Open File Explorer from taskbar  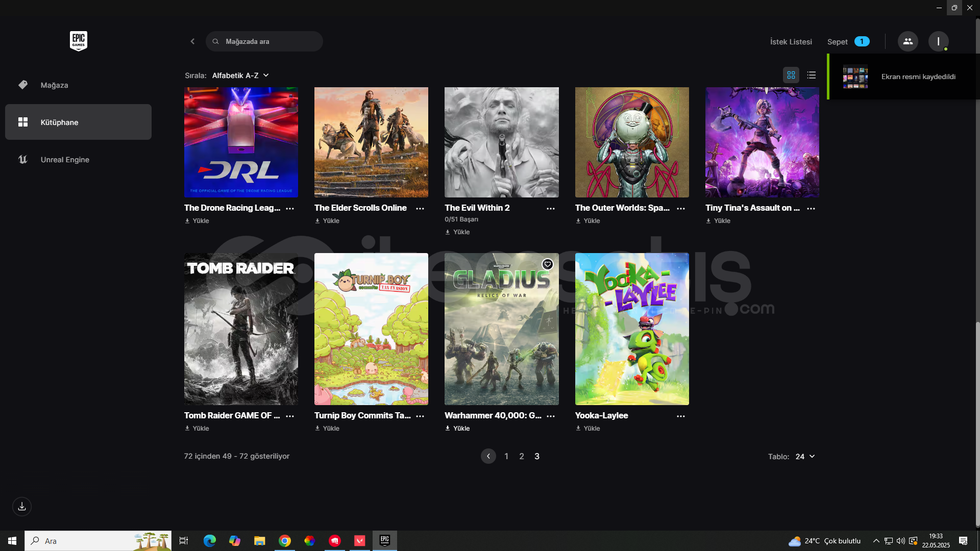[x=260, y=541]
